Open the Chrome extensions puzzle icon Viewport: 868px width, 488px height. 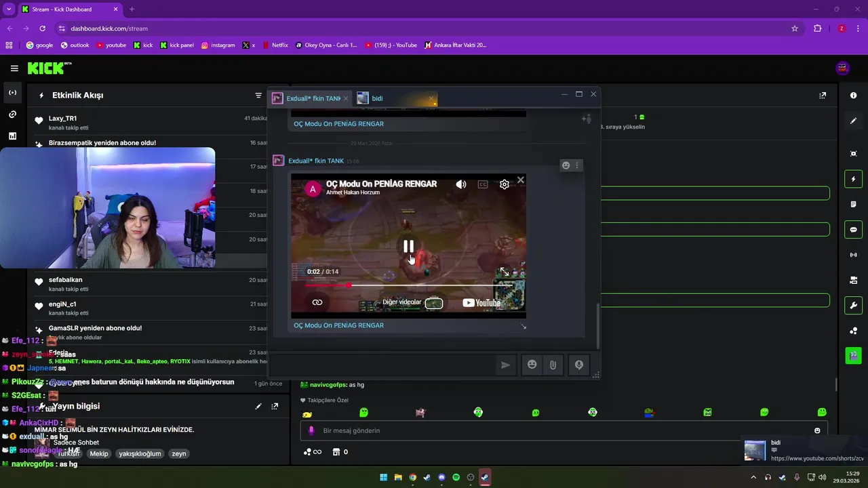[x=817, y=28]
